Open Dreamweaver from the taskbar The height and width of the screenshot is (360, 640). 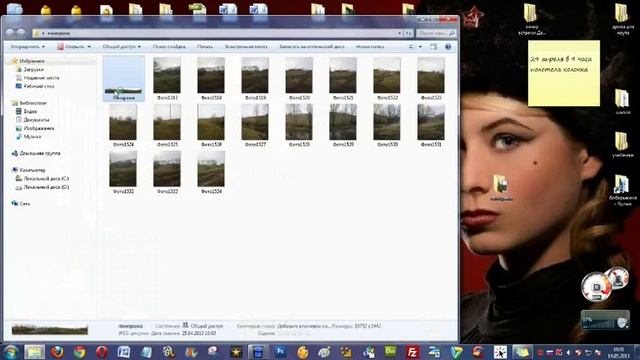coord(390,352)
